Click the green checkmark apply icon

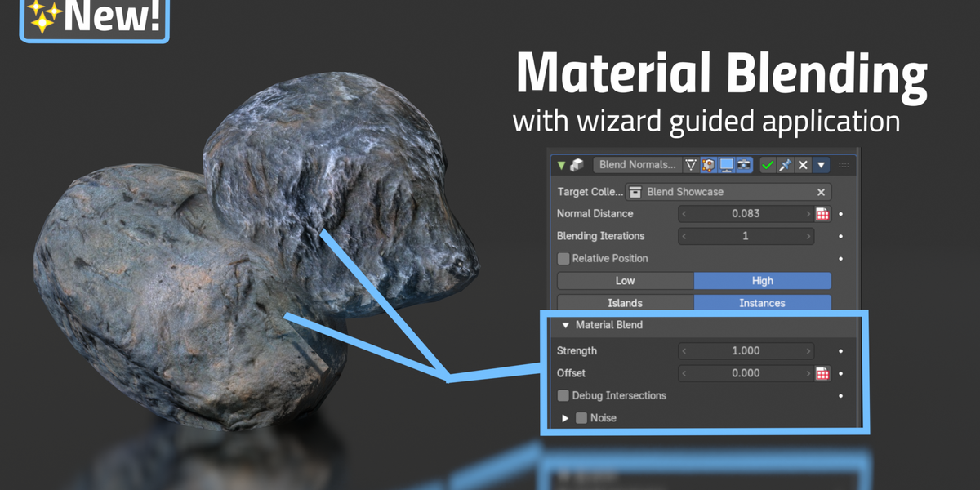click(768, 165)
